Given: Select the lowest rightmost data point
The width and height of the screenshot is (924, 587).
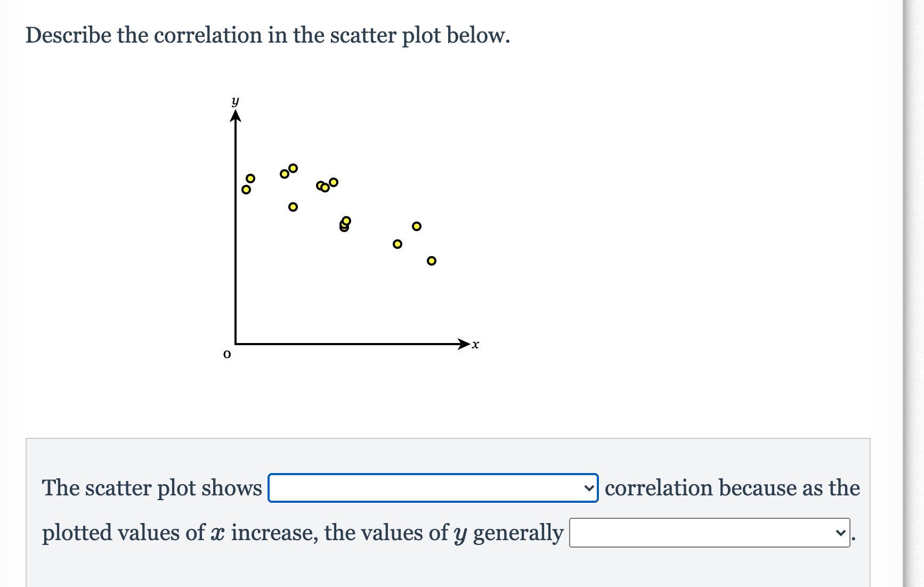Looking at the screenshot, I should tap(432, 260).
